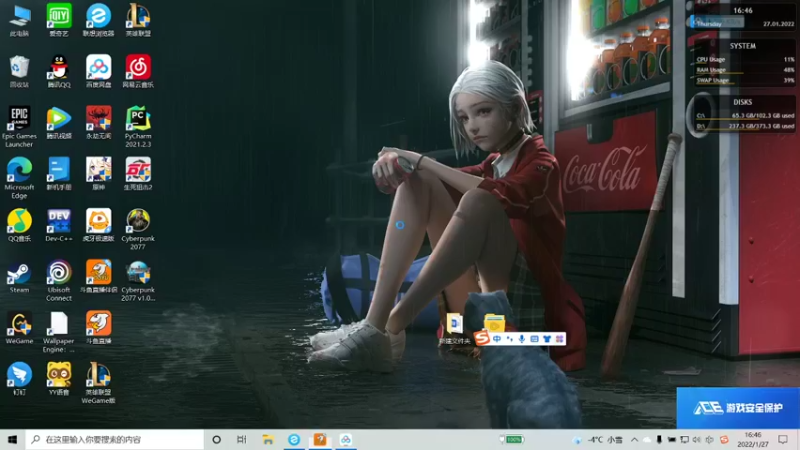Open the blue manual document shortcut beside Edge
800x450 pixels.
[x=59, y=174]
